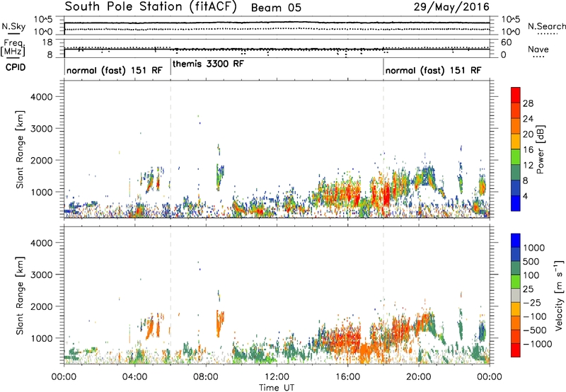Click the '16:00' time tick label
The image size is (566, 392).
347,377
